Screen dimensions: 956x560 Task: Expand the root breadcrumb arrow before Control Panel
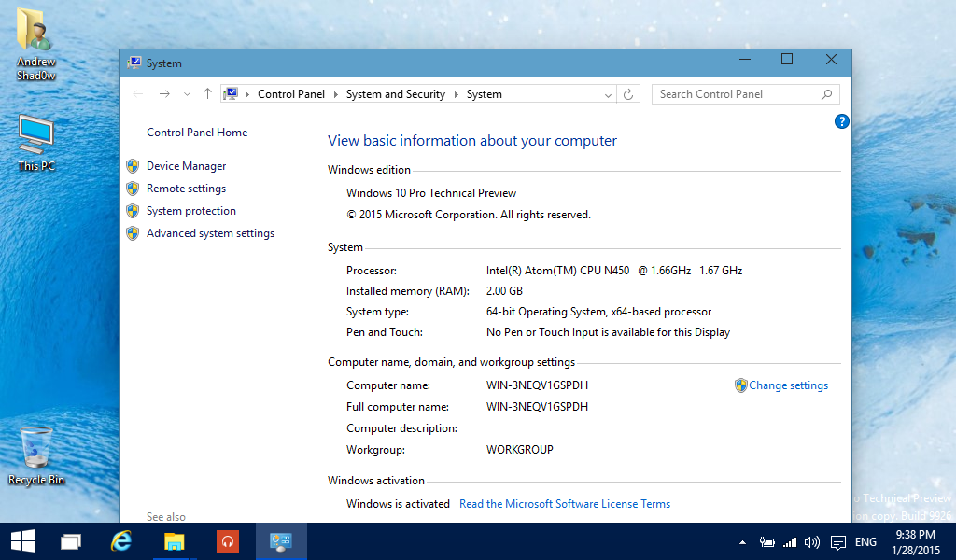[x=246, y=94]
